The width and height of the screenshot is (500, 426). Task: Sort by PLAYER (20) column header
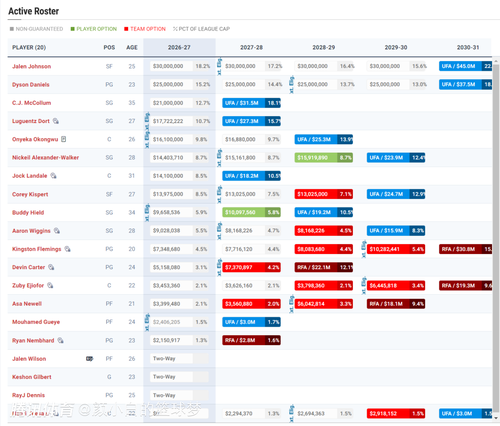point(29,47)
